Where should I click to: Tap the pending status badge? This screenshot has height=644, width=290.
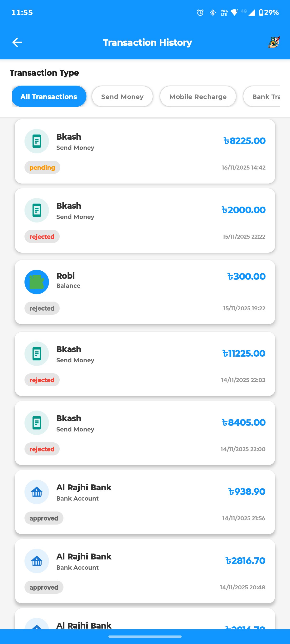click(42, 167)
